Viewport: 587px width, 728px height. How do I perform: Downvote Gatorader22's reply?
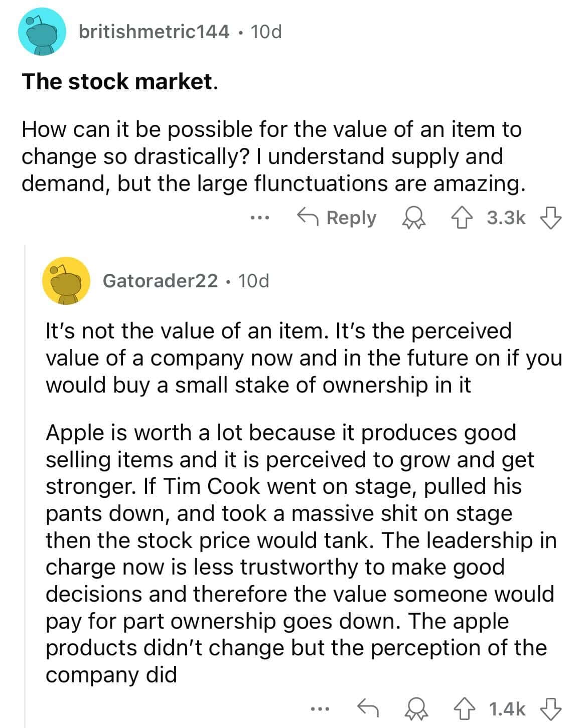coord(550,708)
